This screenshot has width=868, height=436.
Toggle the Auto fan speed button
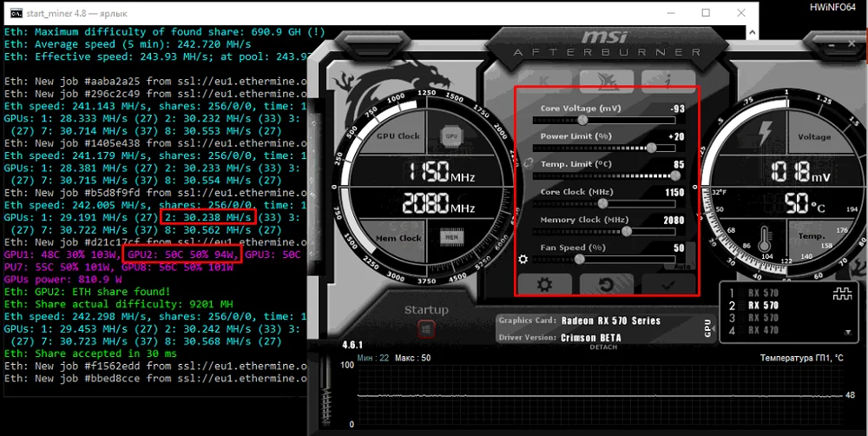pos(682,267)
